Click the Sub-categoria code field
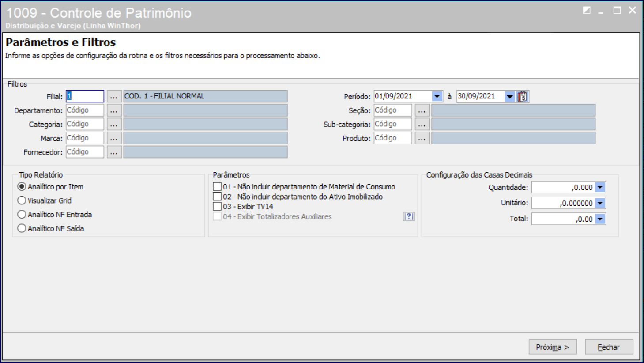644x363 pixels. tap(393, 124)
